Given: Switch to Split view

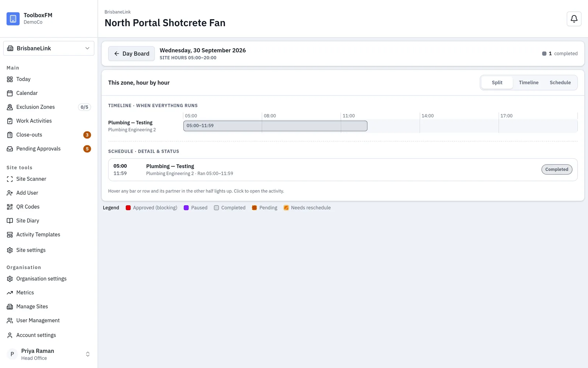Looking at the screenshot, I should (497, 82).
